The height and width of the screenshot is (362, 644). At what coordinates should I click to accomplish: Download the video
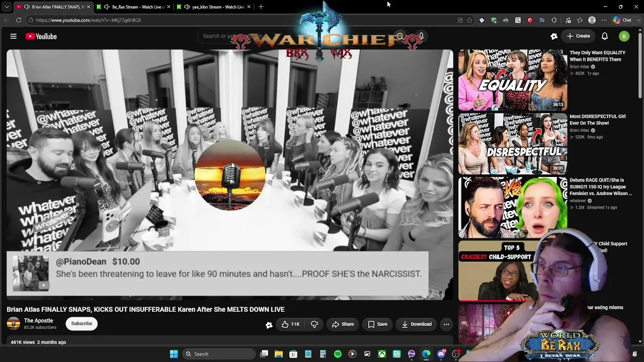pos(417,324)
